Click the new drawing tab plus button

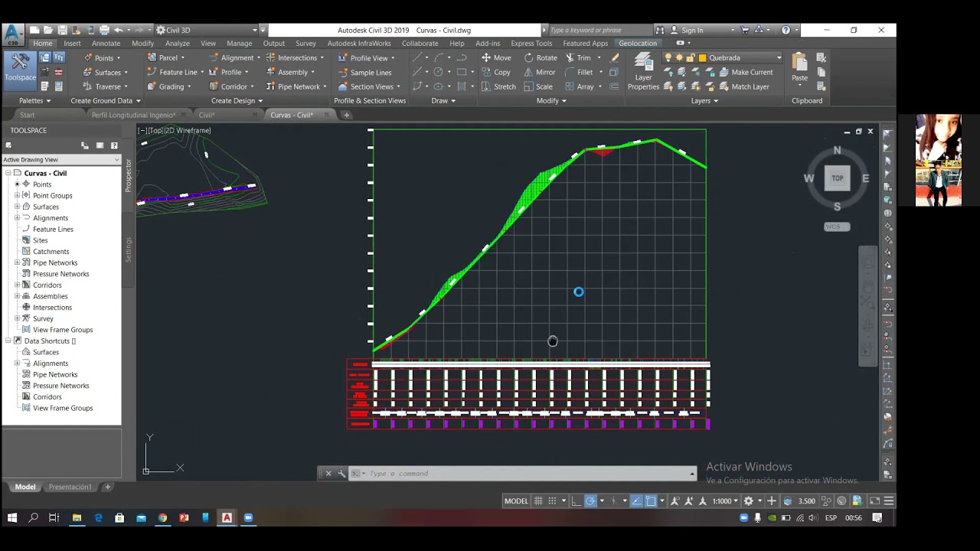346,115
